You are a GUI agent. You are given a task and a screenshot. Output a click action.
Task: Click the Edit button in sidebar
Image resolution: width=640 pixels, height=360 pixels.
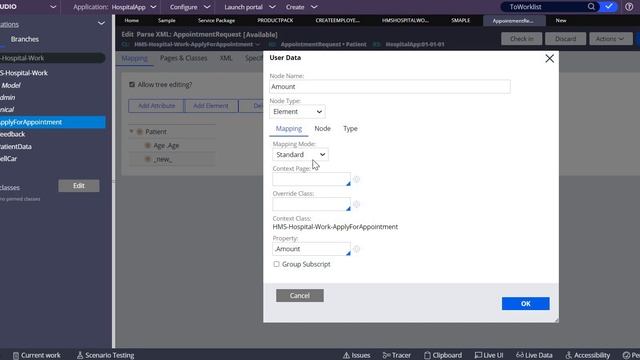[79, 186]
